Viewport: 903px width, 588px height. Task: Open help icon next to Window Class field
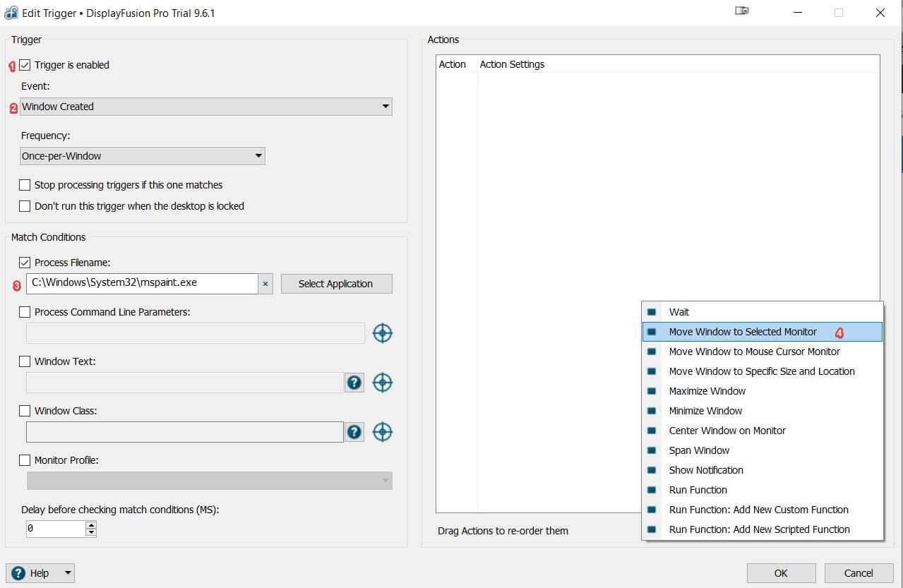[354, 432]
